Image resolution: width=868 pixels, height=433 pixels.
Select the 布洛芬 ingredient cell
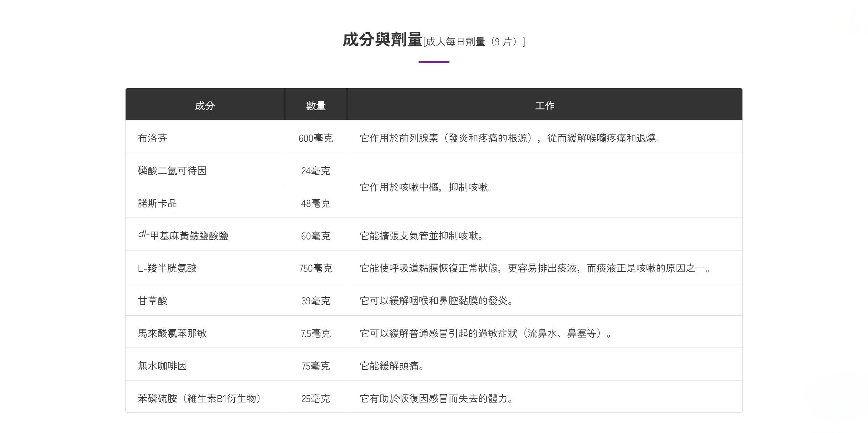tap(153, 138)
